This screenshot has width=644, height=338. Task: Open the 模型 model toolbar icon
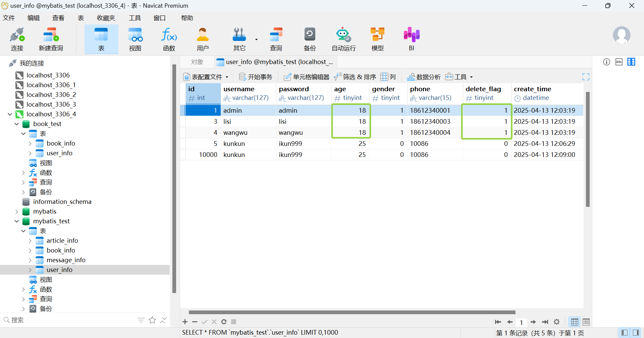pyautogui.click(x=377, y=40)
